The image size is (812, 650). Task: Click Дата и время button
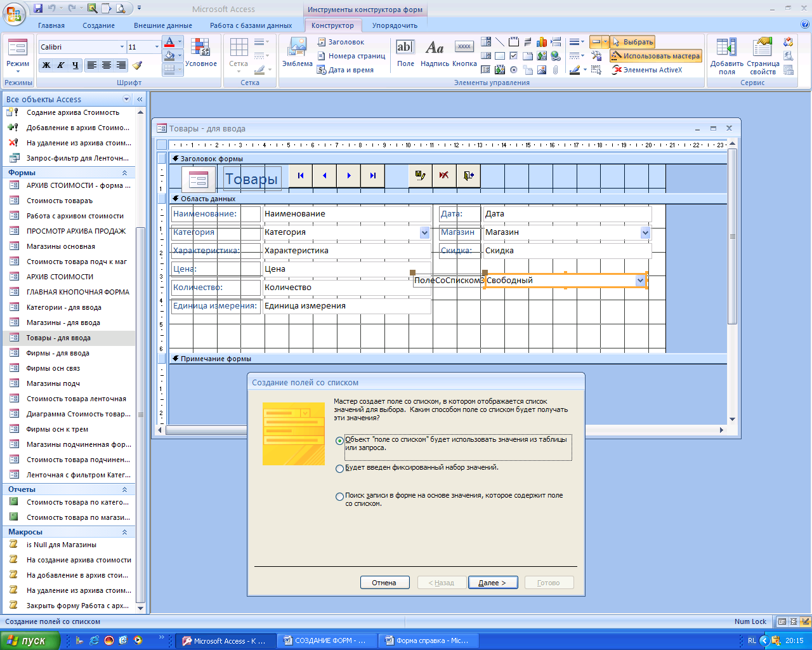coord(346,70)
